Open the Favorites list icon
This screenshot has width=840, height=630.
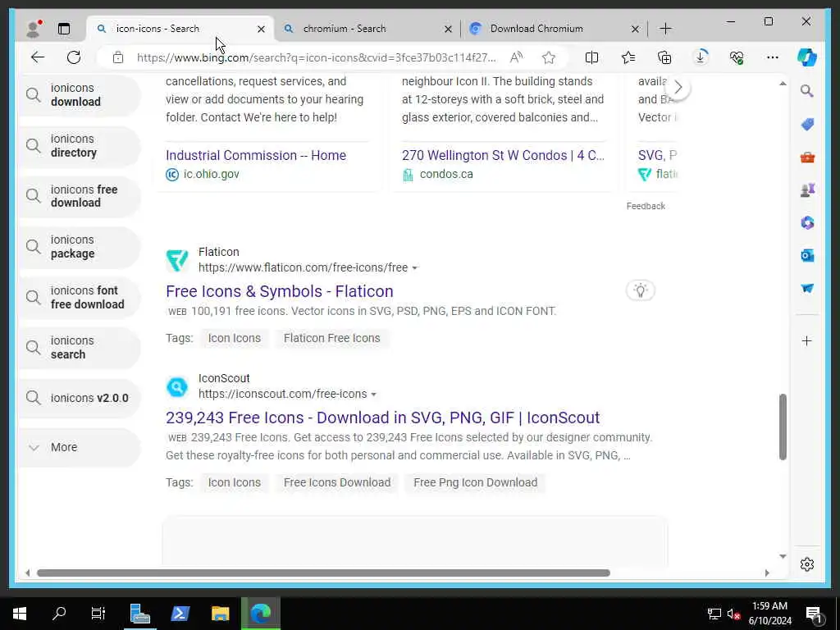tap(628, 57)
